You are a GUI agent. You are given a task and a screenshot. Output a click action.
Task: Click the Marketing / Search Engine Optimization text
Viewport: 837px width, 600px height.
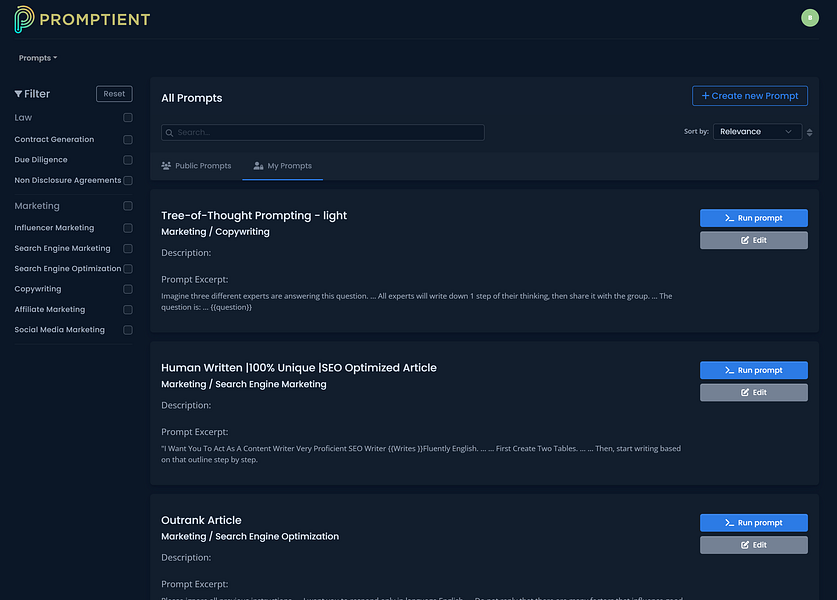click(x=250, y=536)
